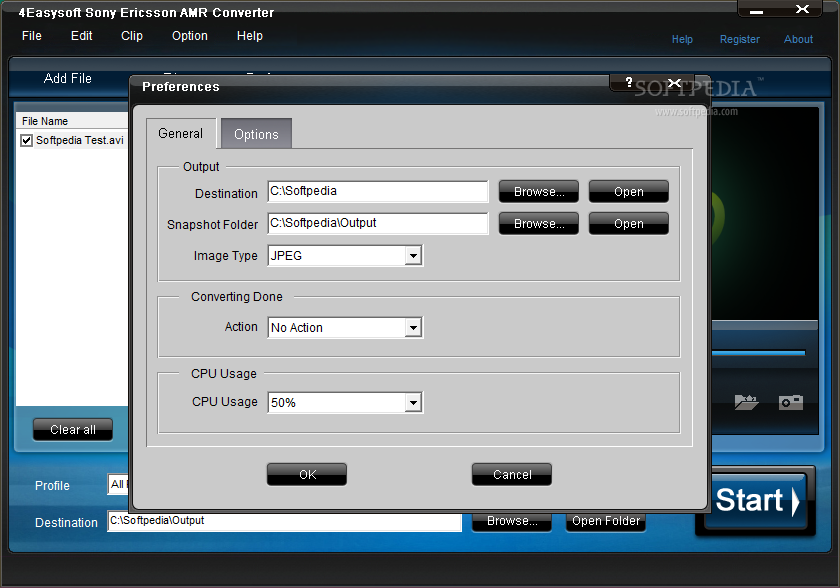This screenshot has height=588, width=840.
Task: Open snapshot folder icon in preview panel
Action: click(746, 402)
